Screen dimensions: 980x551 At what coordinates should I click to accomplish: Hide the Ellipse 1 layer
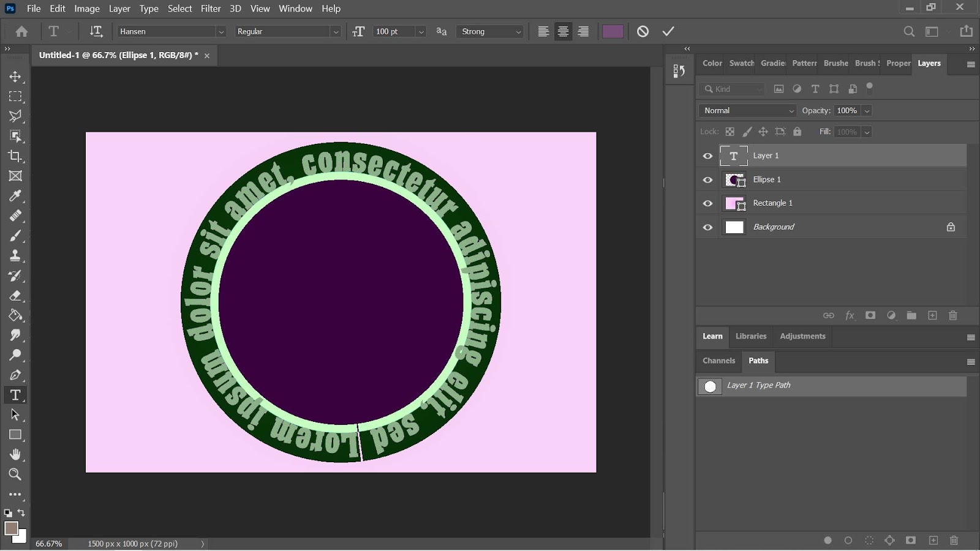coord(707,180)
